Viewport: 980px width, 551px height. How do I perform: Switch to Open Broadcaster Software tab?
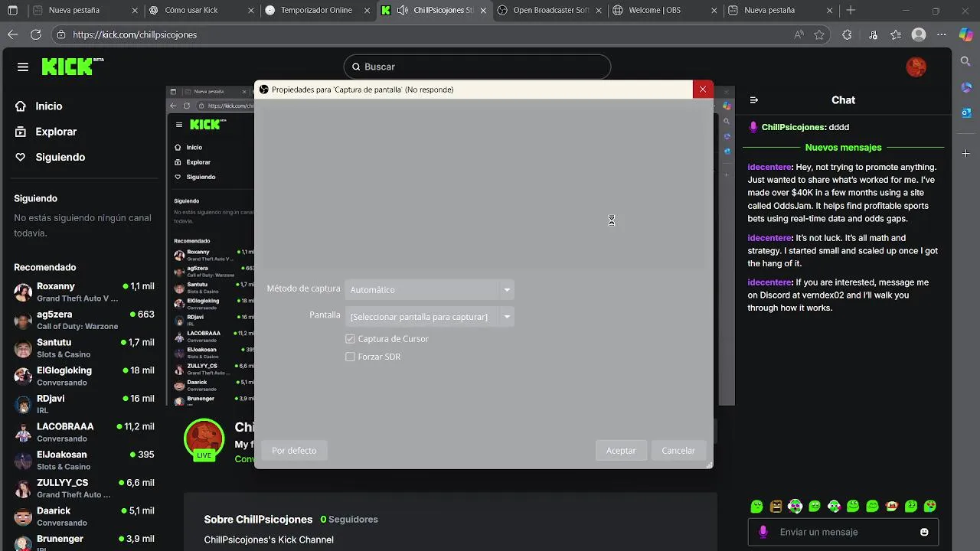[x=548, y=10]
